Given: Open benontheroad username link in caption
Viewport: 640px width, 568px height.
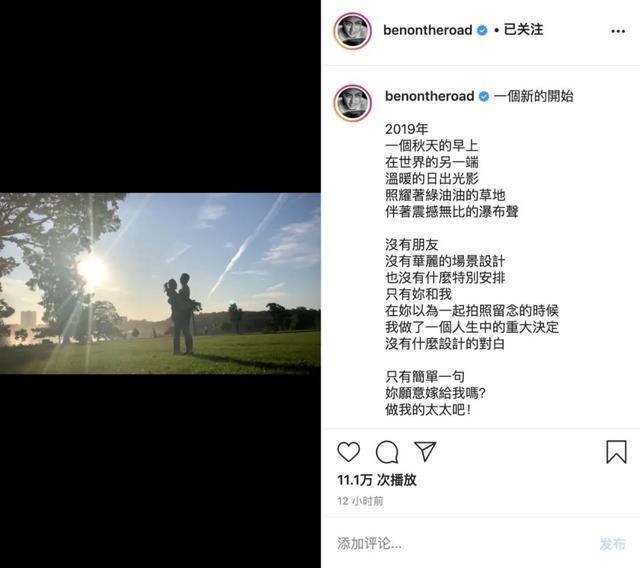Looking at the screenshot, I should pyautogui.click(x=429, y=96).
